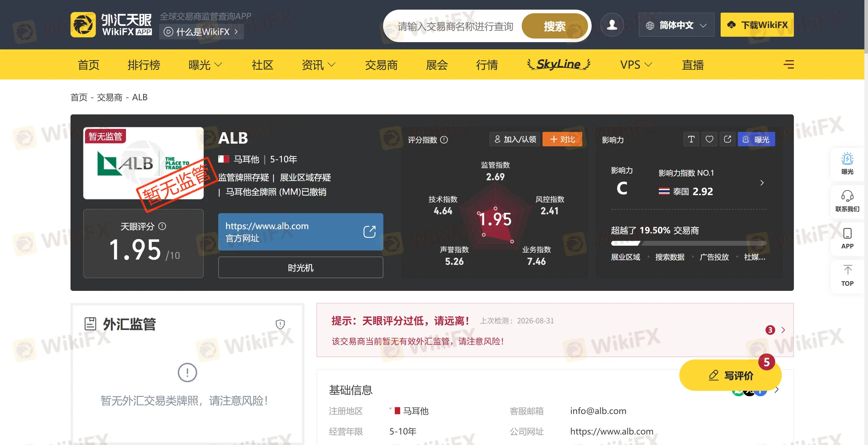Expand the warning notice chevron arrow
The height and width of the screenshot is (445, 868).
click(x=783, y=330)
